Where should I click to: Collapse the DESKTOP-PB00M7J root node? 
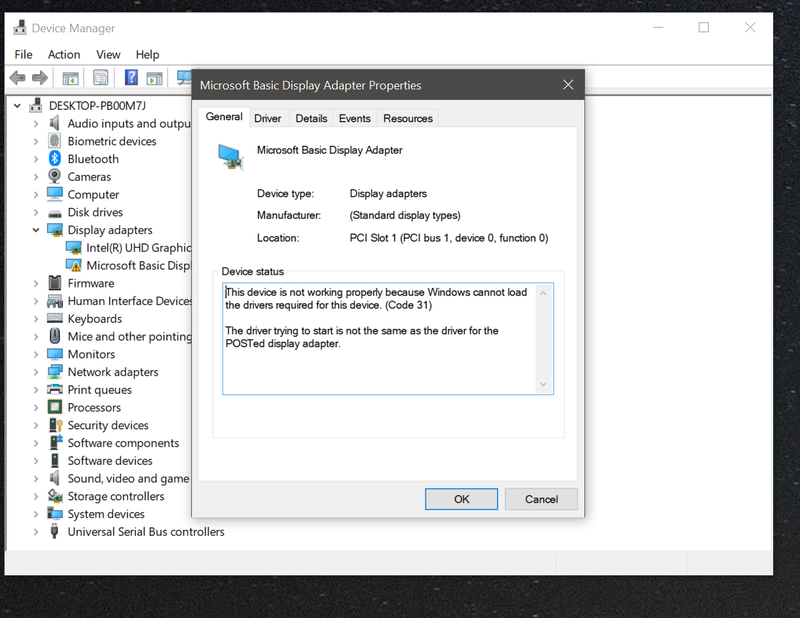point(17,106)
